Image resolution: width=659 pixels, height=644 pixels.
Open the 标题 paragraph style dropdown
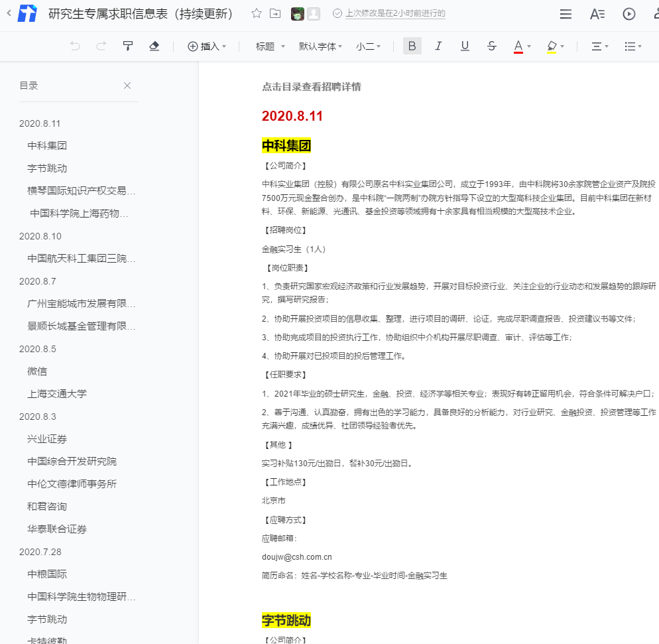(x=270, y=46)
